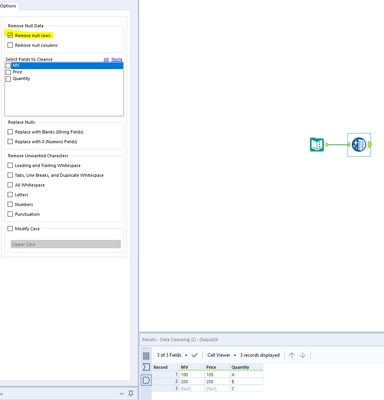The height and width of the screenshot is (400, 384).
Task: Select the MV column header
Action: click(x=192, y=367)
